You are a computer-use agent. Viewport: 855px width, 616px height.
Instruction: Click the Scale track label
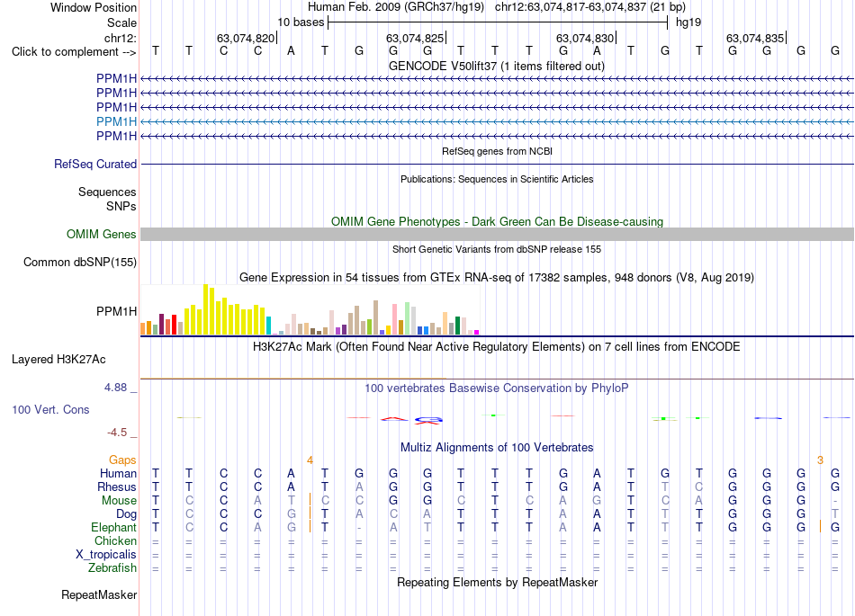(121, 22)
